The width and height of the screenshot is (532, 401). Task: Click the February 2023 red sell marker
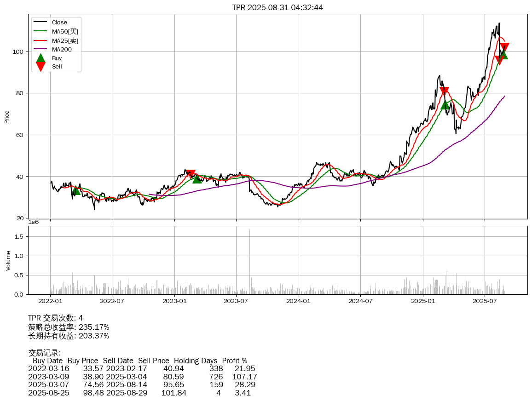[190, 174]
